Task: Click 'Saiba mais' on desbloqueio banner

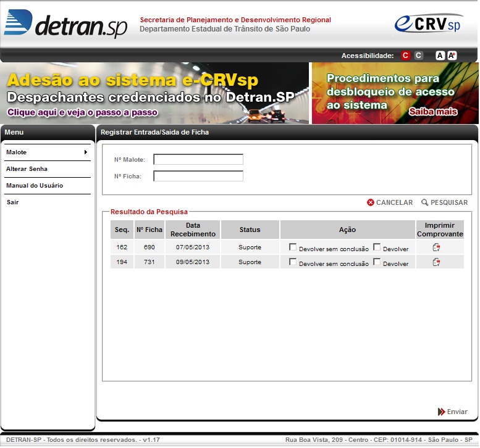Action: pyautogui.click(x=433, y=112)
